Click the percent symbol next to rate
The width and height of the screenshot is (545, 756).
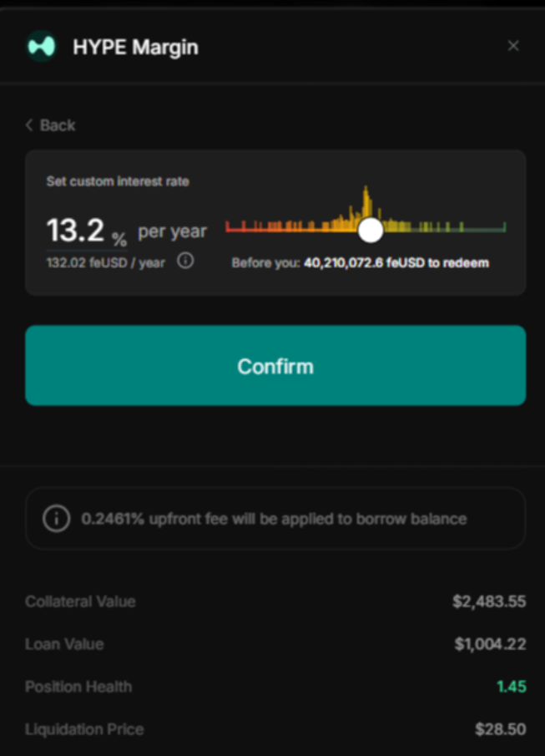(119, 239)
